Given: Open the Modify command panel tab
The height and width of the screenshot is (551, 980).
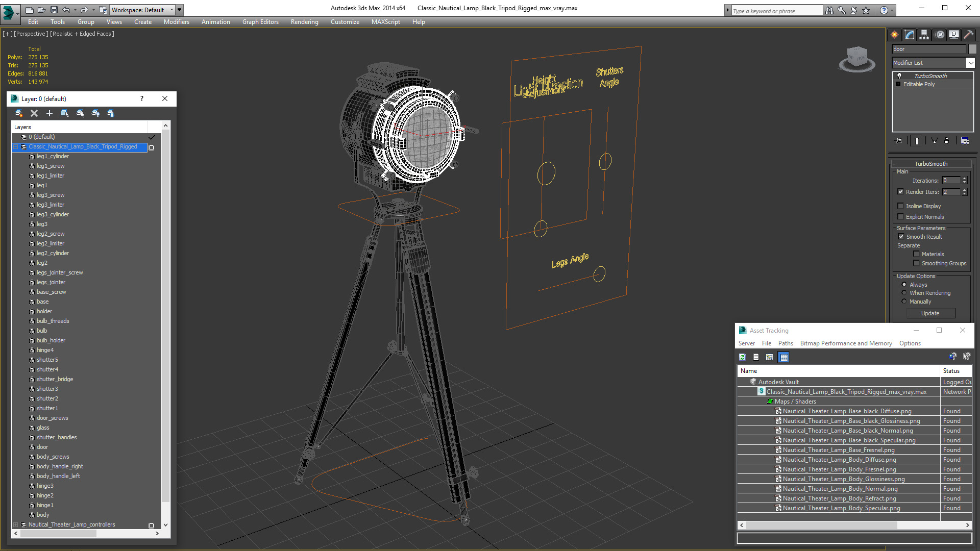Looking at the screenshot, I should pyautogui.click(x=910, y=35).
